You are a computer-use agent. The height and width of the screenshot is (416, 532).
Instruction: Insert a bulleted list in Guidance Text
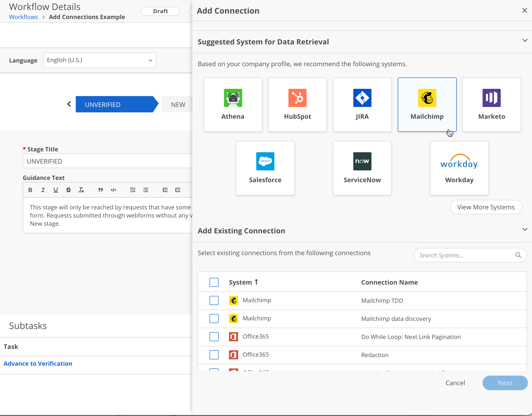tap(146, 190)
